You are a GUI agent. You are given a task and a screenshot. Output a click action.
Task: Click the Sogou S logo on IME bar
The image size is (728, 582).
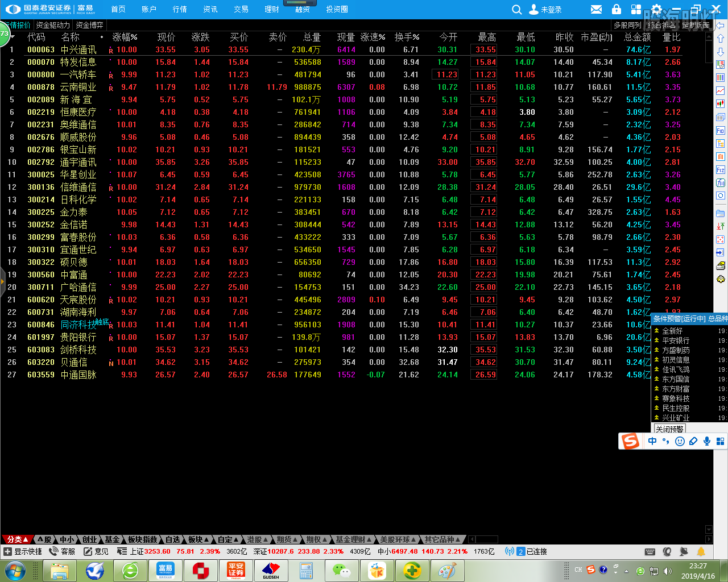[x=630, y=441]
